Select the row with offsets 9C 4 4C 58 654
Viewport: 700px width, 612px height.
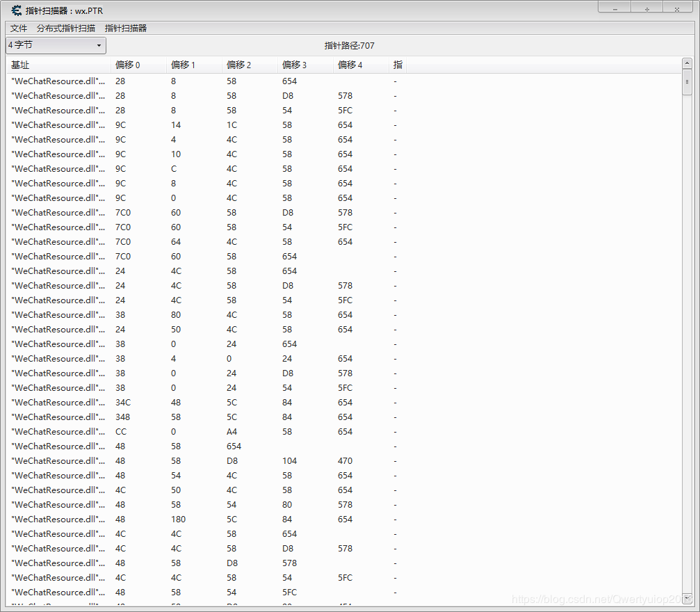(344, 140)
